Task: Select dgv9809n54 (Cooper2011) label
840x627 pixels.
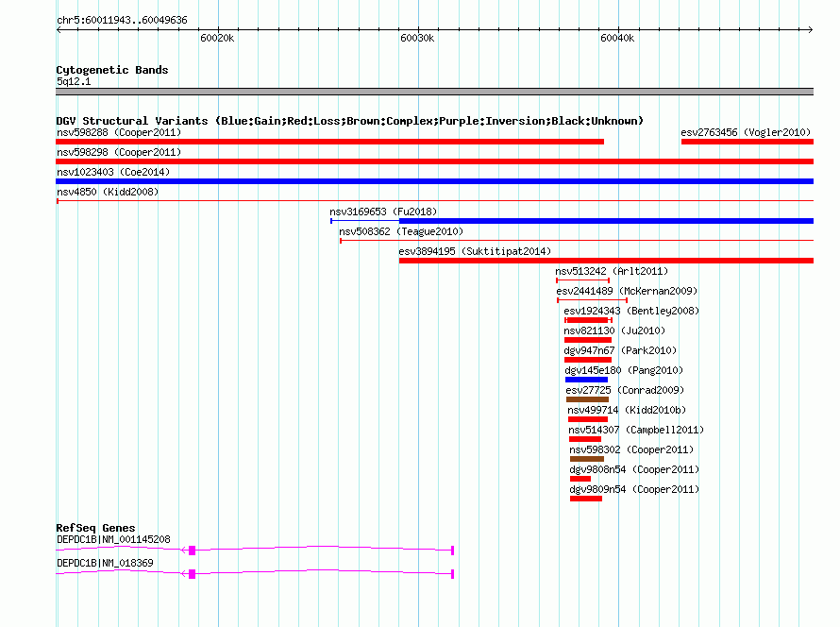Action: (634, 489)
